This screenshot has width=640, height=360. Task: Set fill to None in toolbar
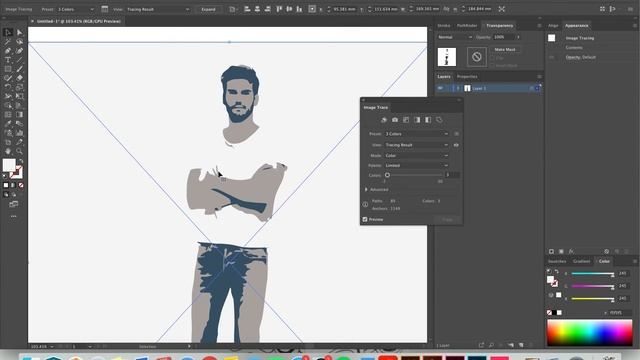(21, 185)
